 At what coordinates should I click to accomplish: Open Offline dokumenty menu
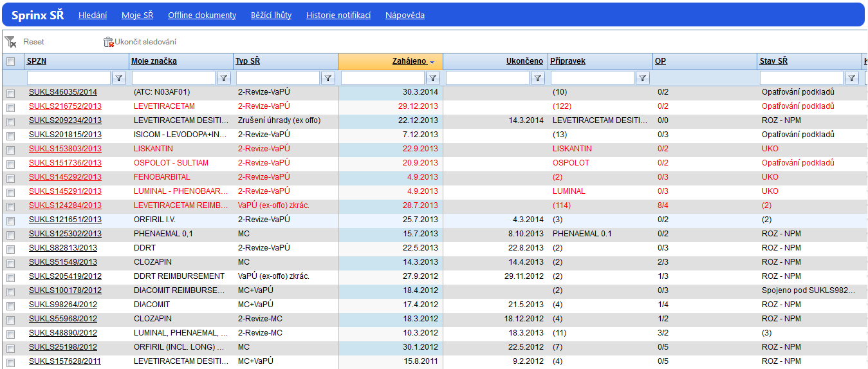pos(202,15)
